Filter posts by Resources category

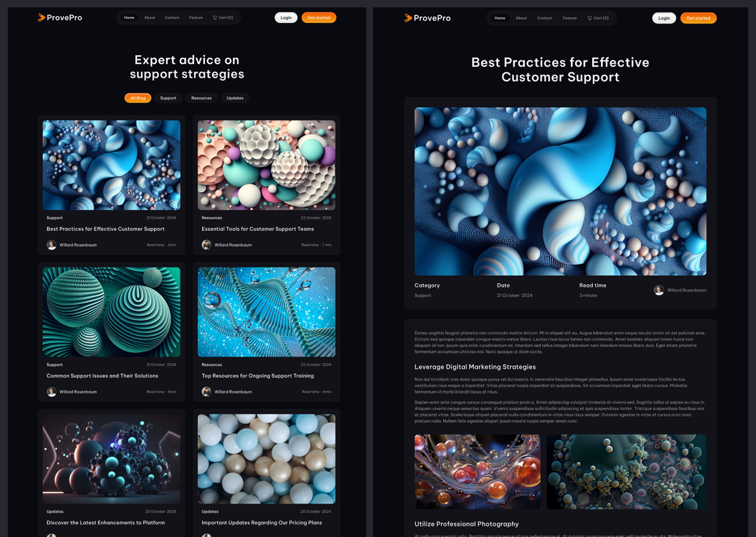tap(201, 98)
